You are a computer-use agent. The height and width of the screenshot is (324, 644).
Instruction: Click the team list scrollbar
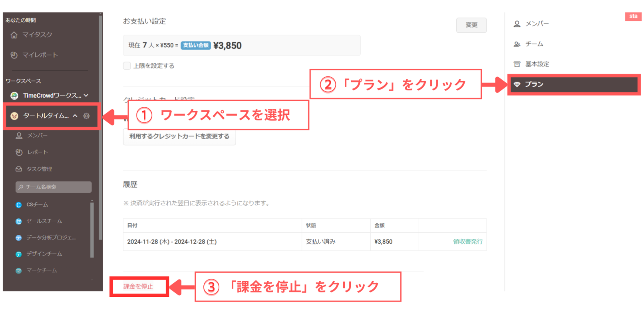pos(92,230)
